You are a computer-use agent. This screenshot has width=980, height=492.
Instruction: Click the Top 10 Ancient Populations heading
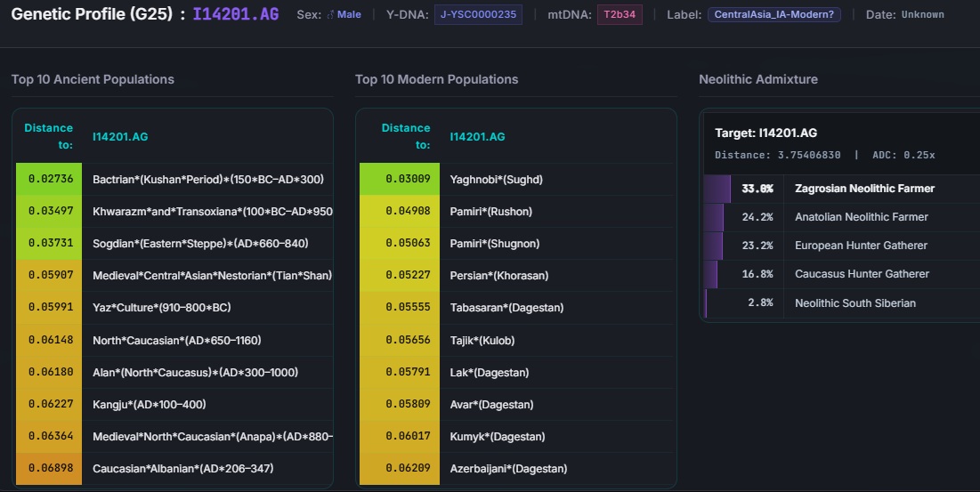[93, 79]
